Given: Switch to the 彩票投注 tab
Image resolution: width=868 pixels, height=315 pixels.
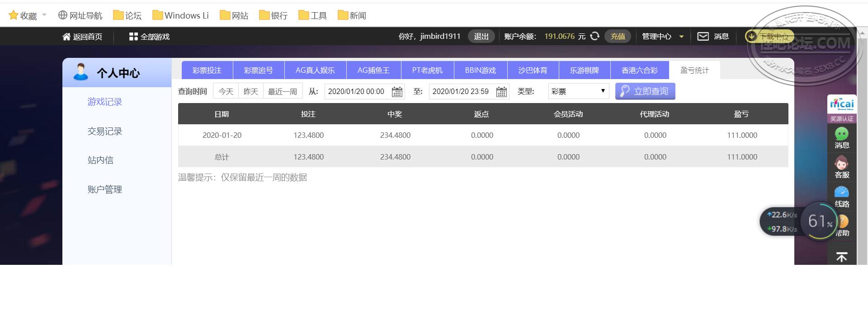Looking at the screenshot, I should point(207,71).
